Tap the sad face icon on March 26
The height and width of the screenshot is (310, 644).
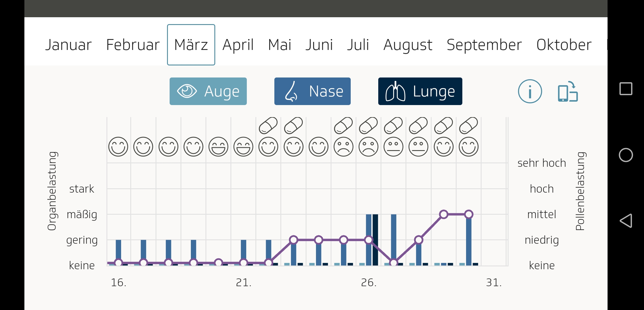click(x=368, y=147)
